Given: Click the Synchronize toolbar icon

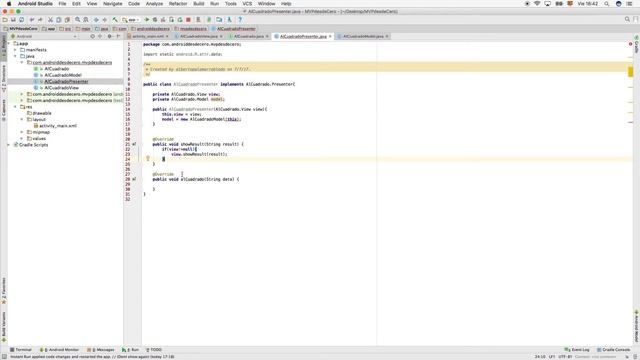Looking at the screenshot, I should (x=21, y=20).
